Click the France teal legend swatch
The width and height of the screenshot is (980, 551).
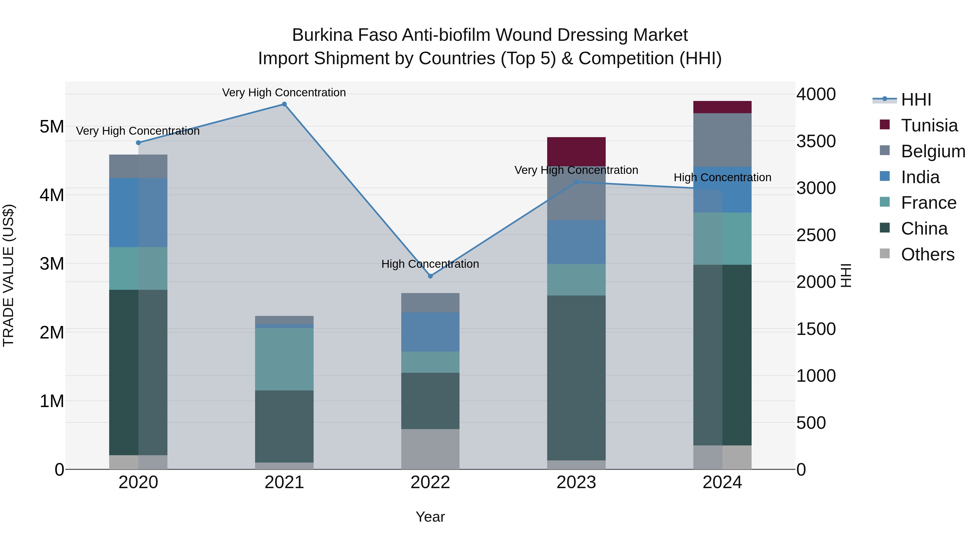885,202
